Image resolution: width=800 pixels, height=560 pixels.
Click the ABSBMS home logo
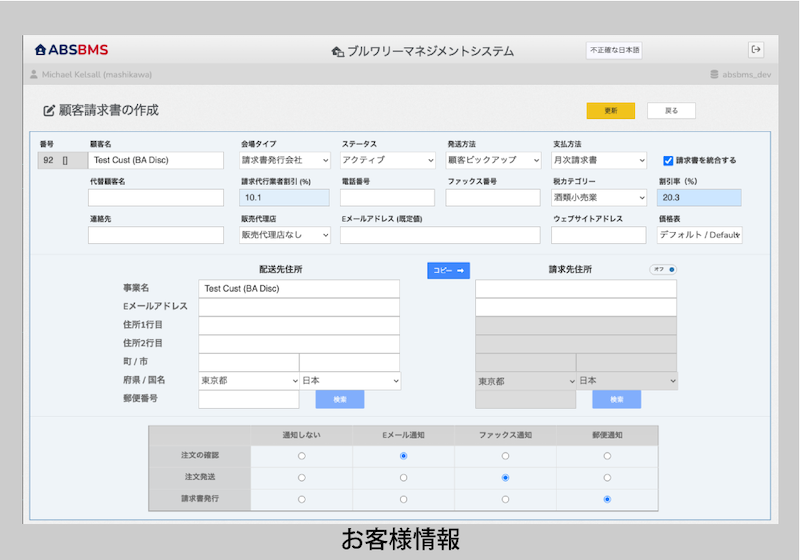pyautogui.click(x=71, y=50)
